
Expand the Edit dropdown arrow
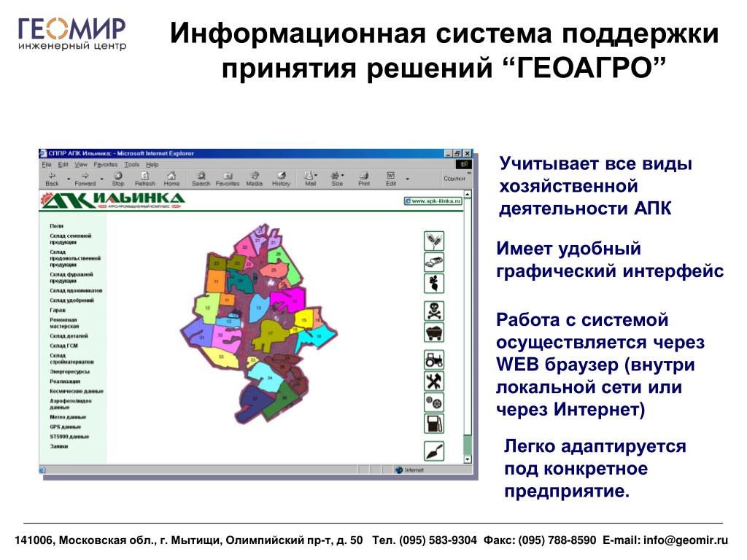coord(407,179)
